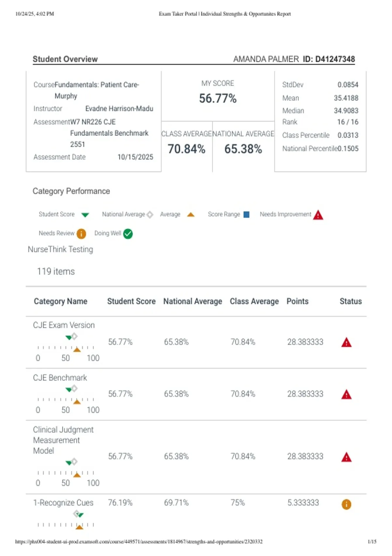Viewport: 392px width, 556px height.
Task: Click the MY SCORE 56.77% value
Action: (x=218, y=98)
